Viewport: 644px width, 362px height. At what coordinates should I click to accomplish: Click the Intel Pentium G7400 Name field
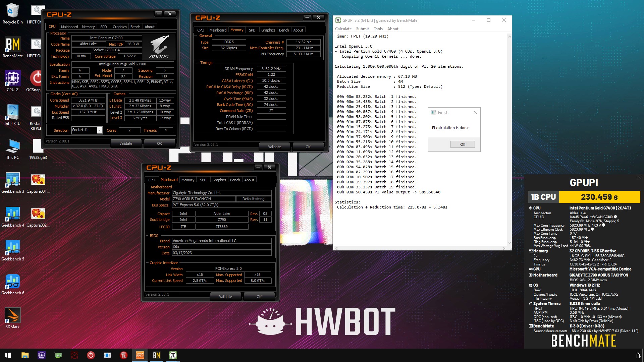pos(106,38)
